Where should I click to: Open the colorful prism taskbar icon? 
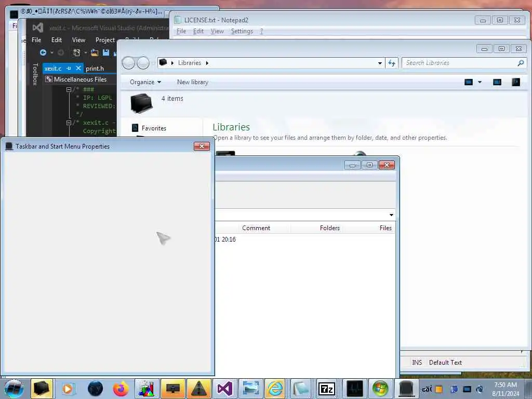point(147,389)
